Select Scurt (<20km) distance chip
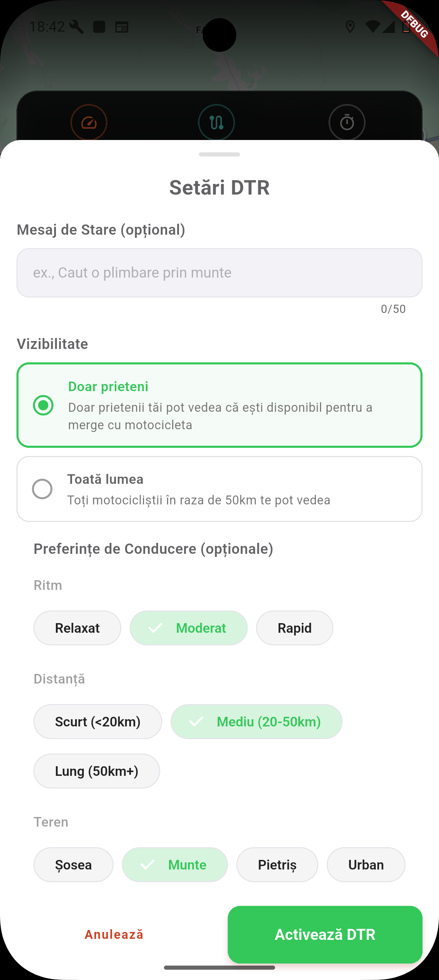Screen dimensions: 439x980 point(98,722)
